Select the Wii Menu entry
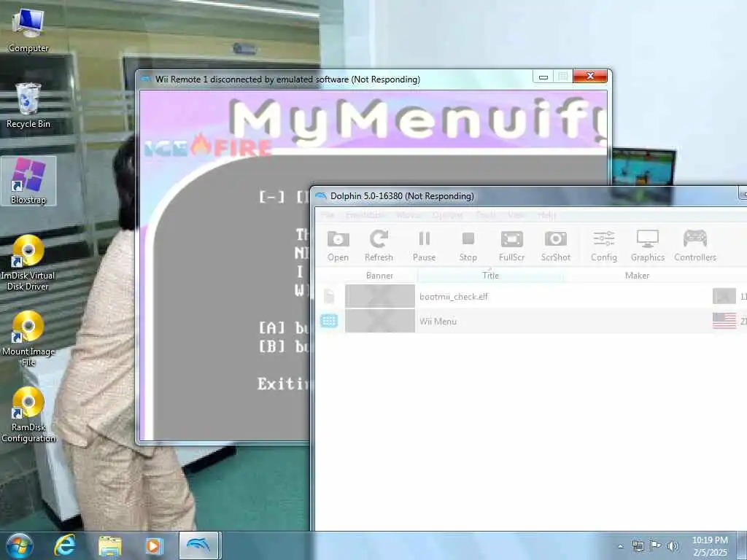747x560 pixels. (531, 321)
